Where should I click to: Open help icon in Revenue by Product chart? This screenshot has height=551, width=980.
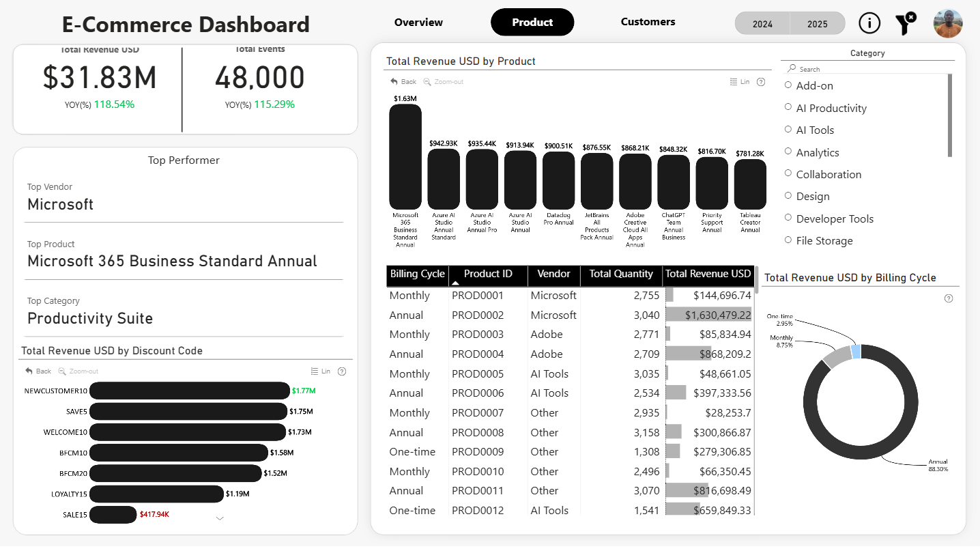click(761, 82)
